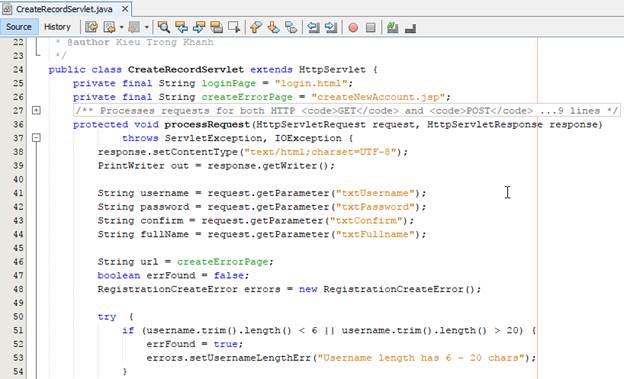Click the "createNewAccount.jsp" string literal
This screenshot has height=379, width=624.
[x=378, y=97]
